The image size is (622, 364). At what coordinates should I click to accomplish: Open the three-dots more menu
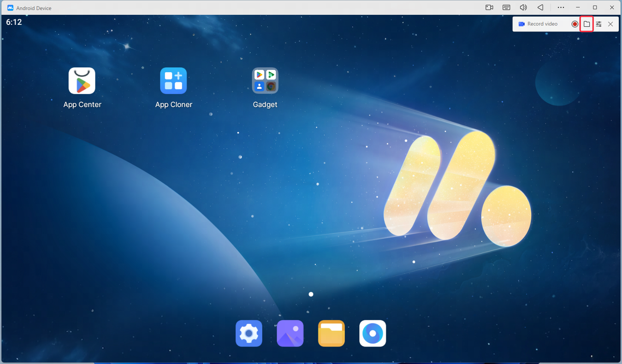point(561,7)
